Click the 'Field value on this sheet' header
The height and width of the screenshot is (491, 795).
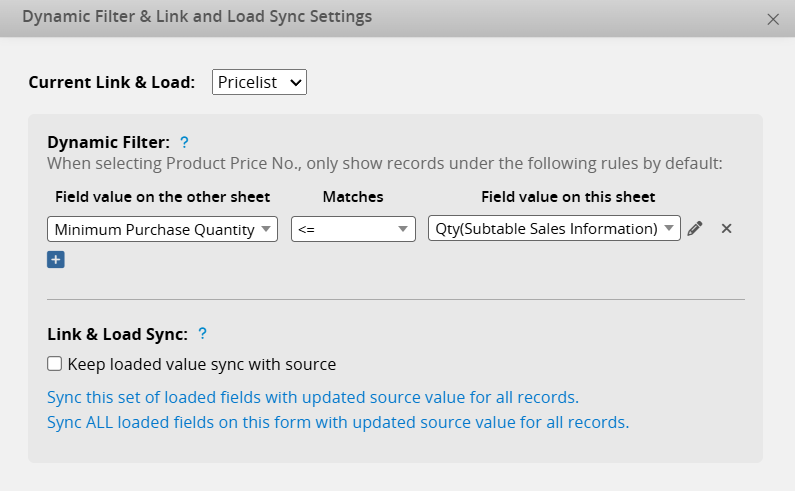[x=568, y=197]
